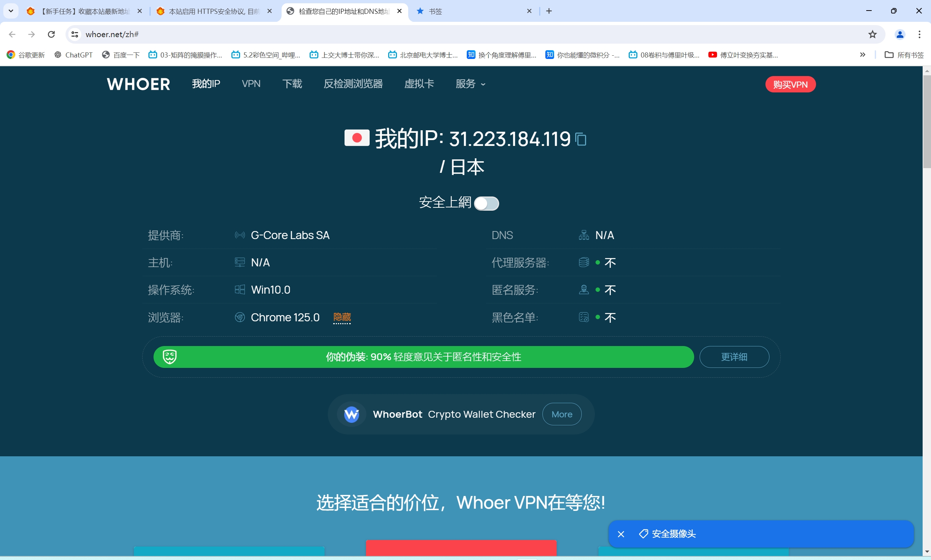Screen dimensions: 931x560
Task: Show more bookmarks with the chevron
Action: pos(862,55)
